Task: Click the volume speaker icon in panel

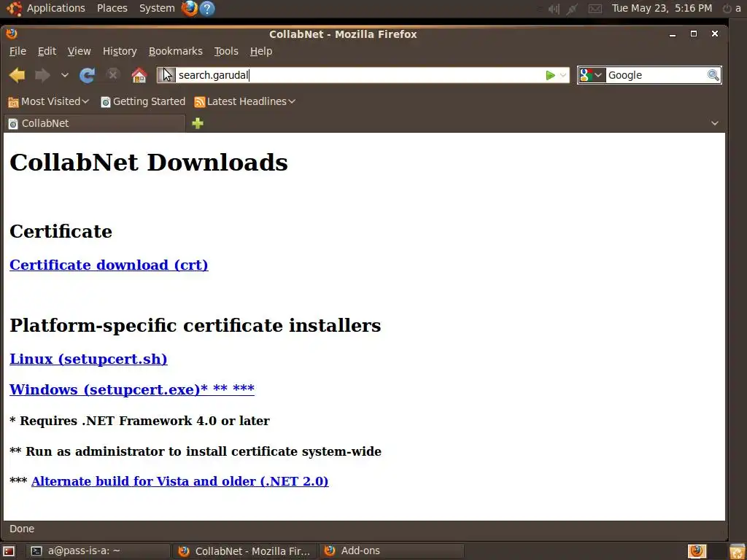Action: point(553,9)
